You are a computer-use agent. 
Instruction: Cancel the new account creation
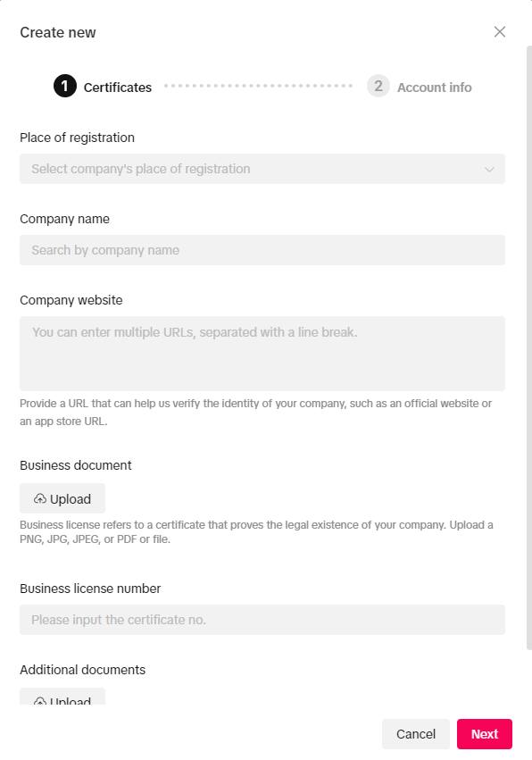click(x=416, y=734)
